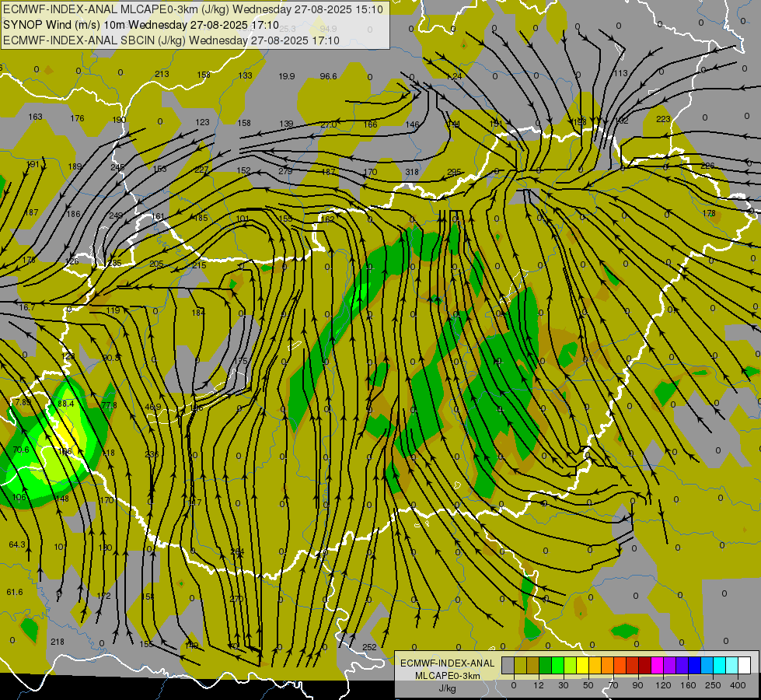The width and height of the screenshot is (761, 700).
Task: Click the map value '279'
Action: click(x=285, y=171)
